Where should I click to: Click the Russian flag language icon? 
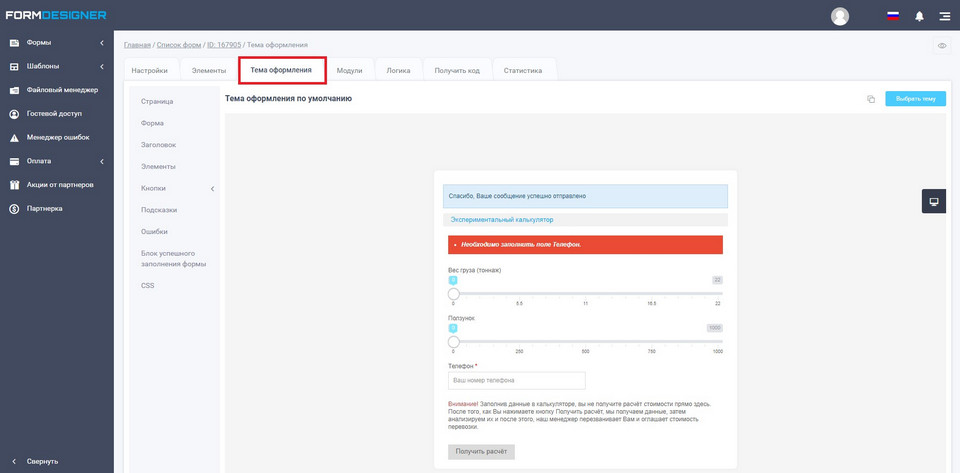pyautogui.click(x=892, y=16)
